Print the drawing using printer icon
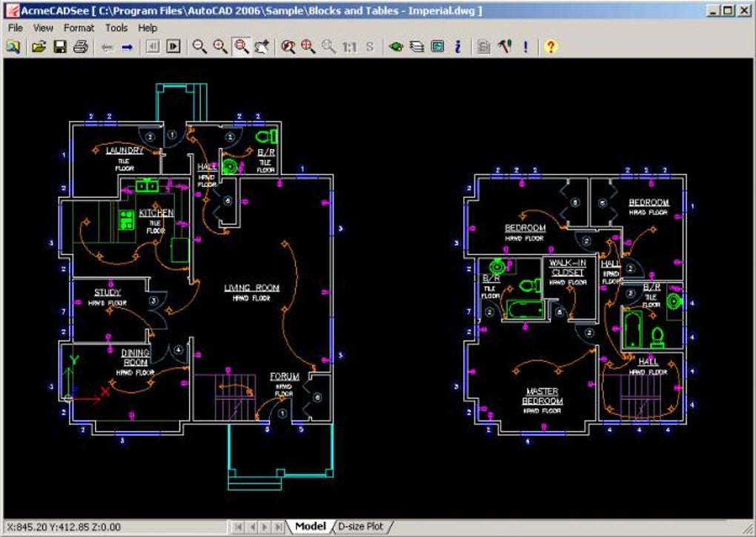The image size is (756, 537). [x=81, y=47]
